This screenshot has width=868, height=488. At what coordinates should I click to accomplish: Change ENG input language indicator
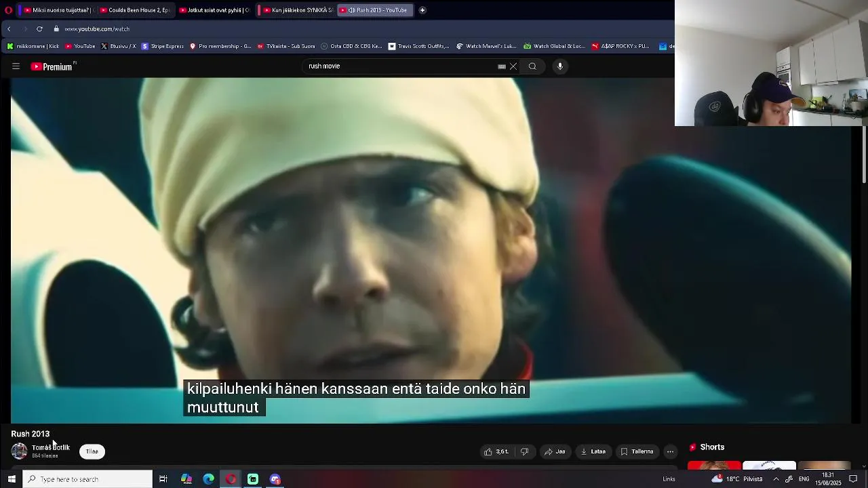804,479
